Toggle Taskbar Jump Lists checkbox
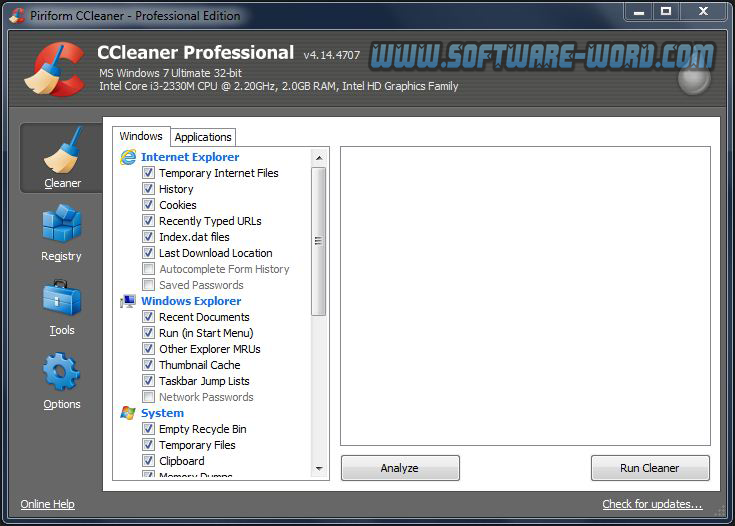Screen dimensions: 735x526 pos(148,380)
